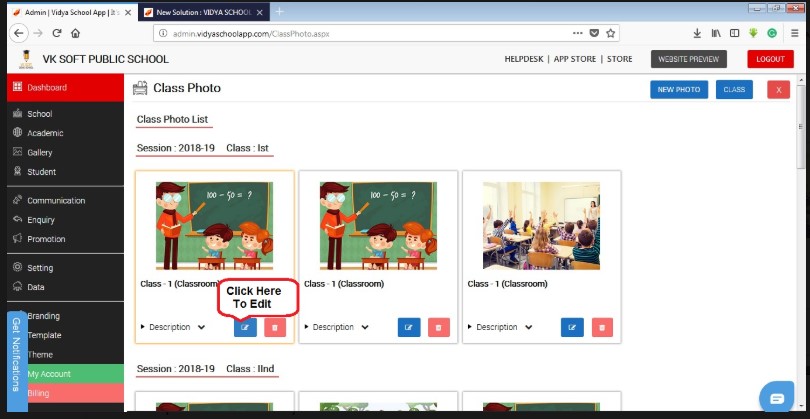The height and width of the screenshot is (419, 810).
Task: Click the page vertical scrollbar
Action: (x=801, y=127)
